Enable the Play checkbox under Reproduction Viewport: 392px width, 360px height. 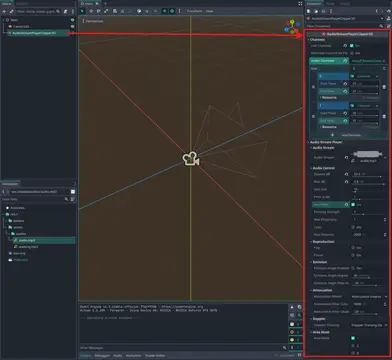click(x=353, y=248)
